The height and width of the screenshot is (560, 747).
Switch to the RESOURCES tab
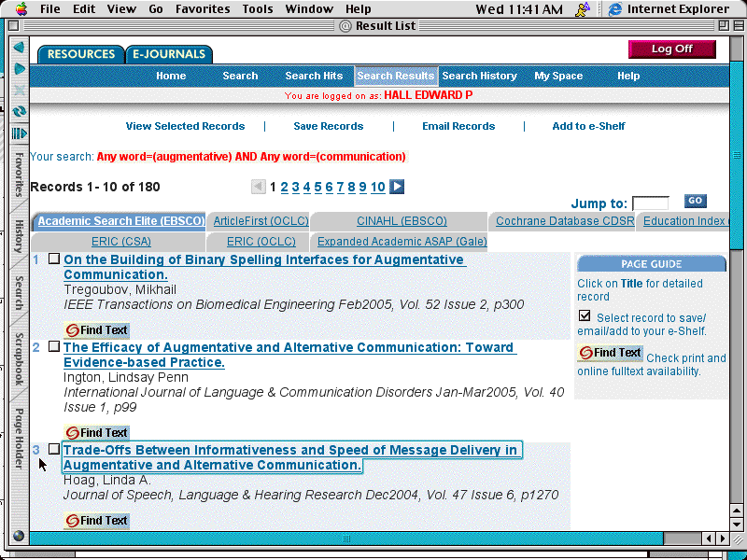(x=81, y=54)
